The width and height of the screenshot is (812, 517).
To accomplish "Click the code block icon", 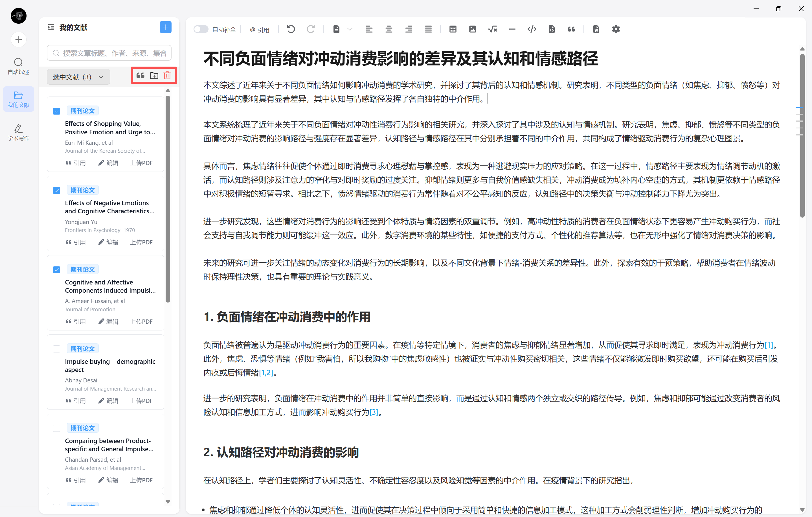I will point(532,29).
